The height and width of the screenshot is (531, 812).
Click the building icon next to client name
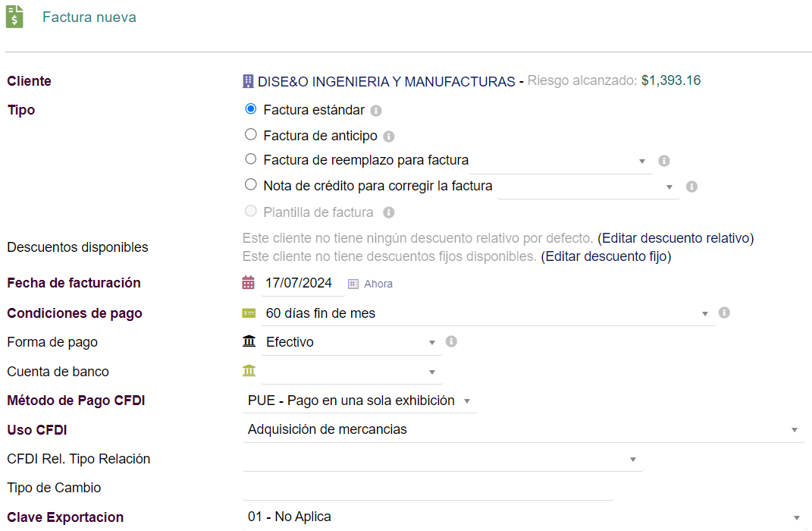click(248, 81)
